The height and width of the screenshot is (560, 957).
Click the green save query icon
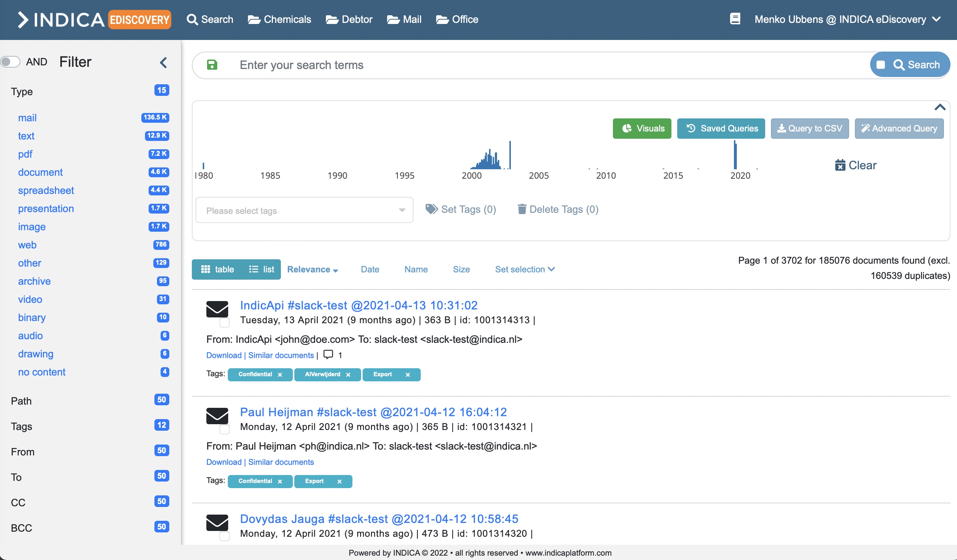(212, 65)
